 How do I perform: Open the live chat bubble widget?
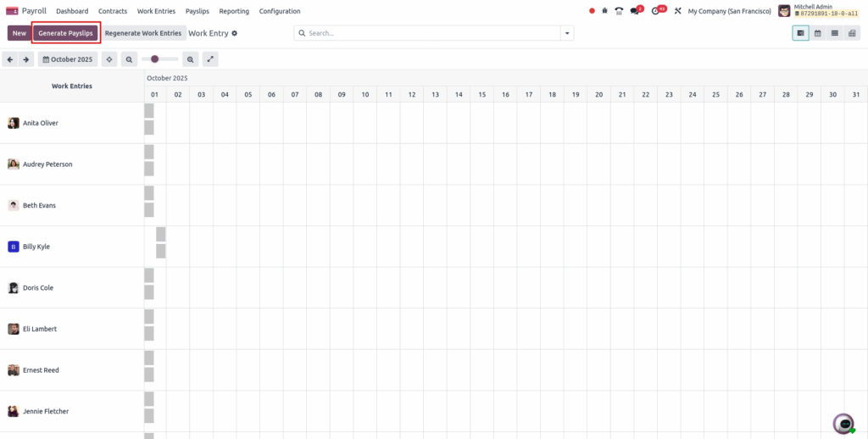[x=844, y=424]
